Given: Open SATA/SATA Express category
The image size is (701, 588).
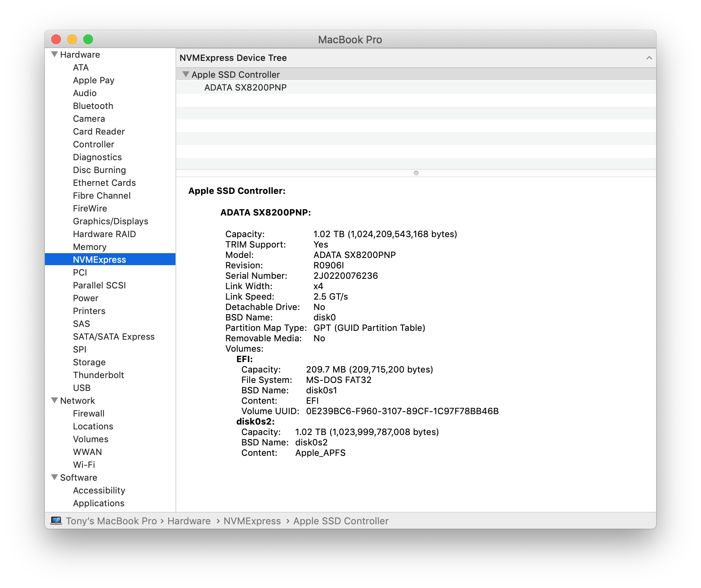Looking at the screenshot, I should click(114, 336).
